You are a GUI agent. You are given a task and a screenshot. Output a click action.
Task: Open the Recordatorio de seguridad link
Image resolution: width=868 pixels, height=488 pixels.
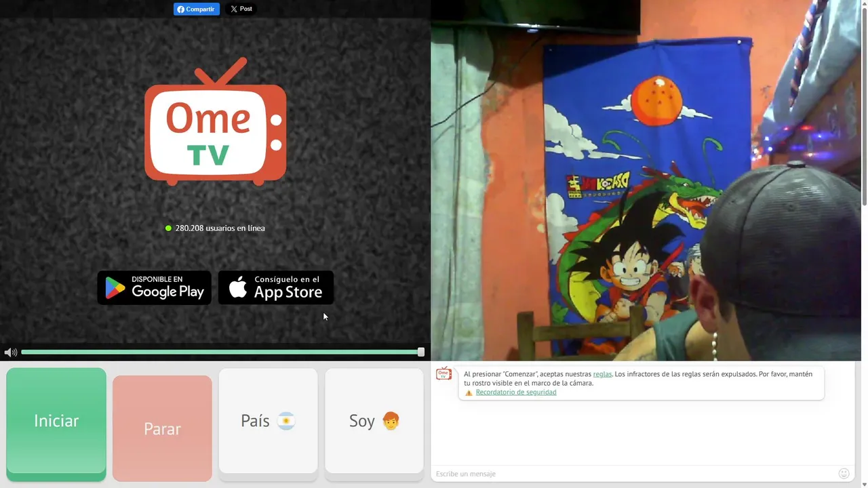click(516, 392)
